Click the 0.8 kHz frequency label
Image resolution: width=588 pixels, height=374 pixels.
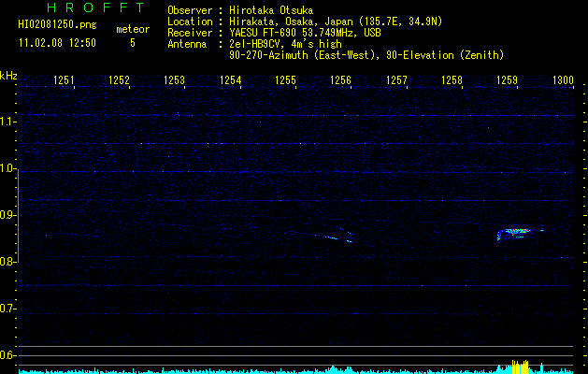coord(7,262)
